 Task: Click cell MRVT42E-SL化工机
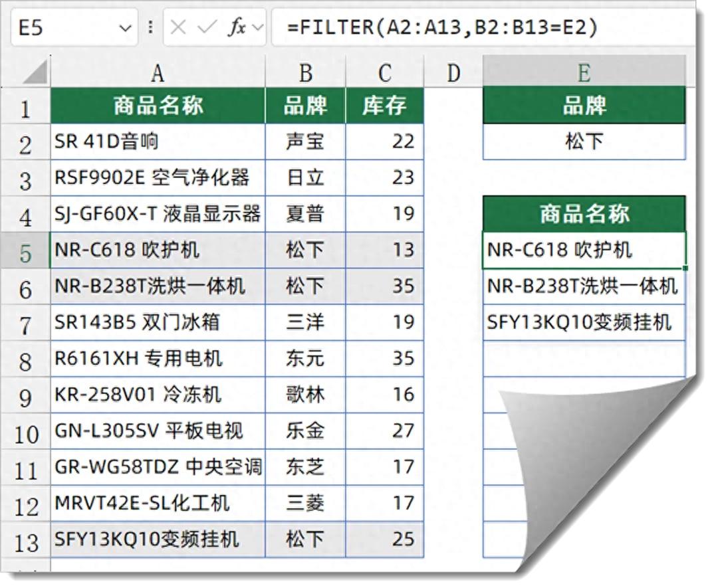point(158,504)
